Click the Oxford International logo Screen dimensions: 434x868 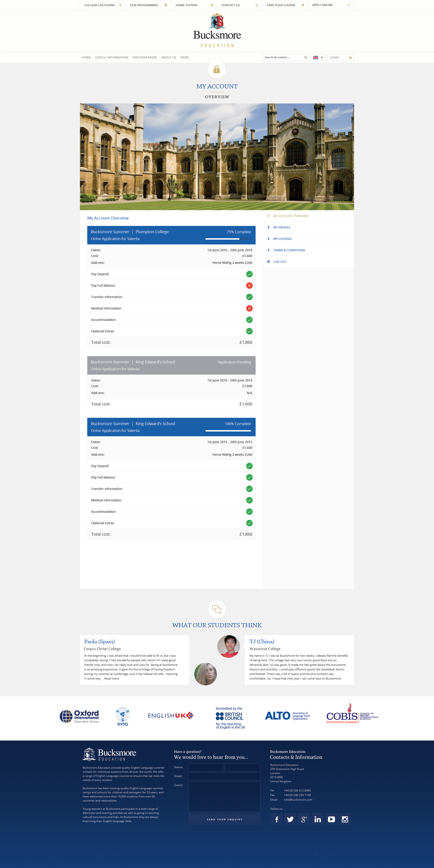point(79,716)
